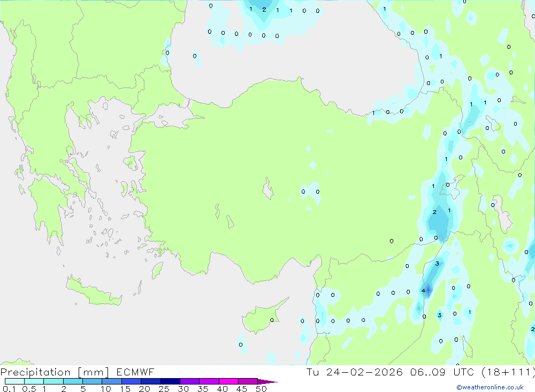The image size is (535, 392).
Task: Pick the 40 to 45 mm magenta swatch
Action: 228,381
